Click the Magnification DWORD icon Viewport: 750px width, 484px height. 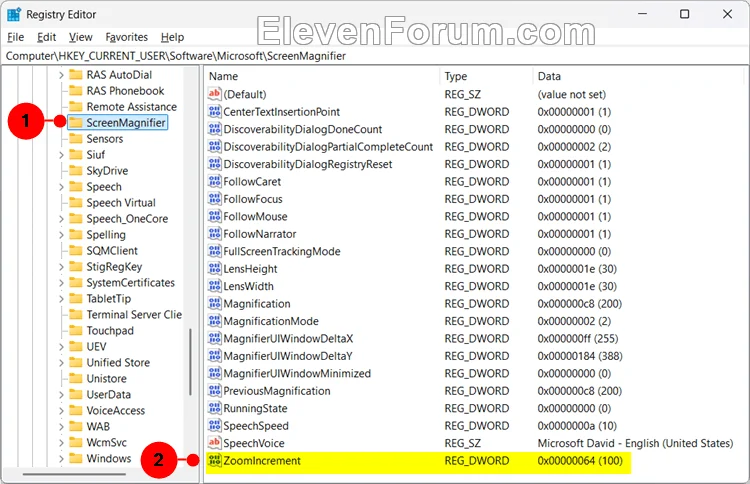coord(215,303)
